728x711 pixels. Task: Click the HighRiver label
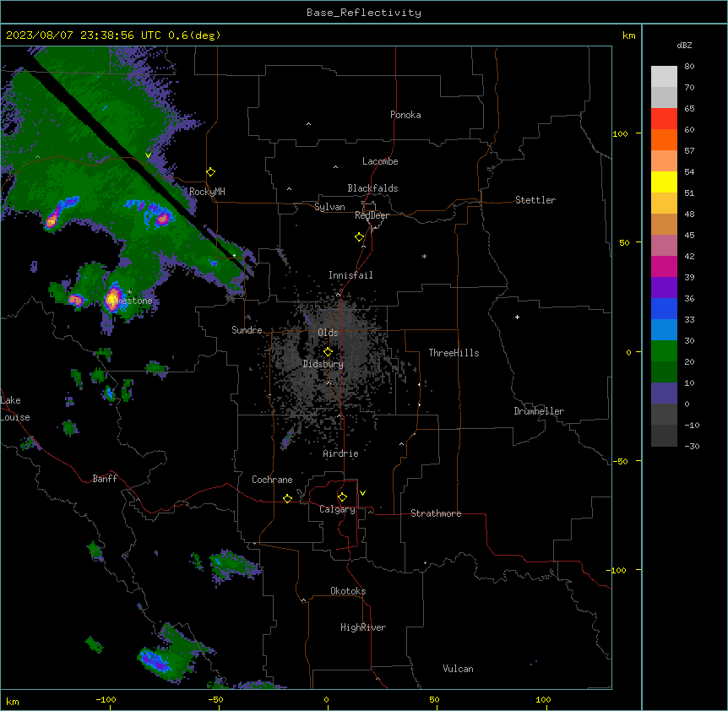363,627
